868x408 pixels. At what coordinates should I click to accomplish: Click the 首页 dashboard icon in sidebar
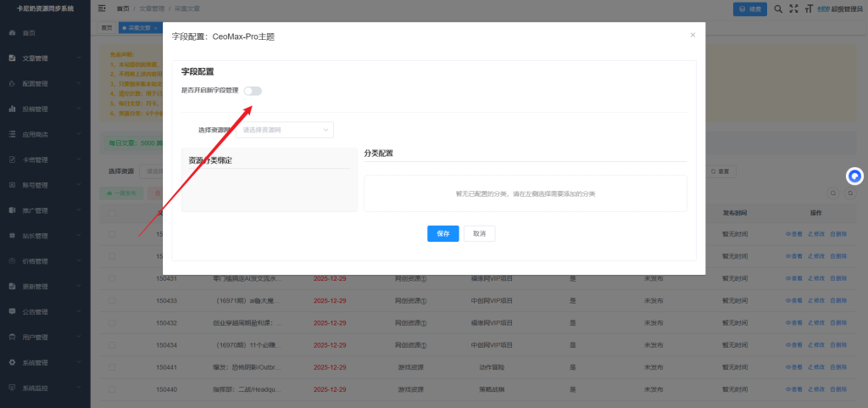tap(12, 33)
